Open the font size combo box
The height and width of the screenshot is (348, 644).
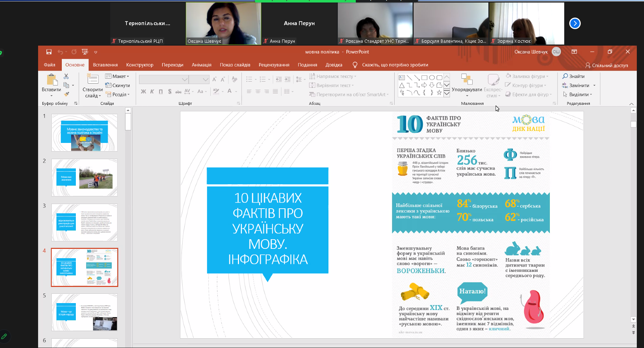tap(199, 79)
